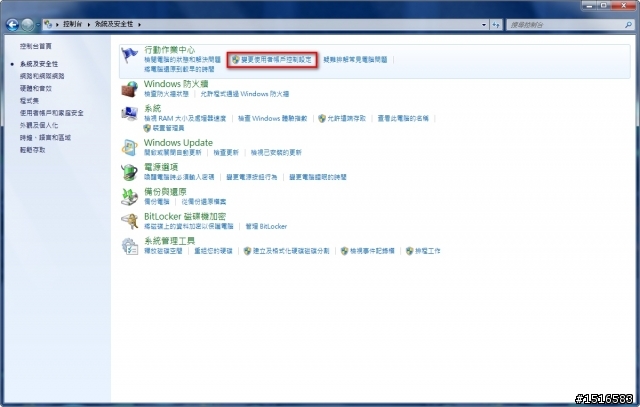Viewport: 640px width, 407px height.
Task: Click the magnifier icon in the search box
Action: coord(628,25)
